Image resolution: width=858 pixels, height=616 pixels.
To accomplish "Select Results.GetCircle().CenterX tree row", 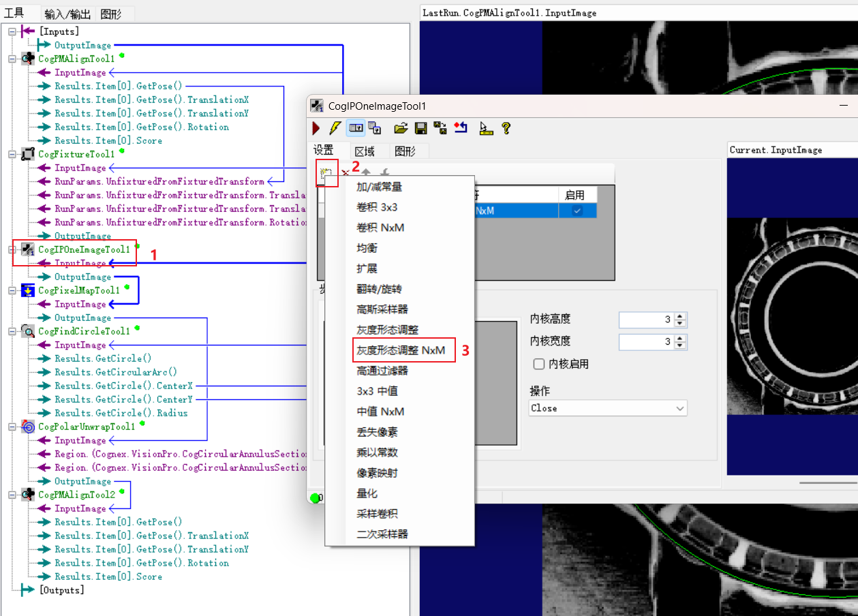I will click(123, 386).
